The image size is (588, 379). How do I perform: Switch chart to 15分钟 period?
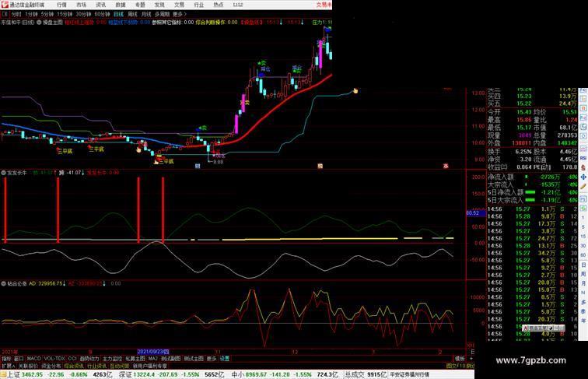pyautogui.click(x=65, y=14)
